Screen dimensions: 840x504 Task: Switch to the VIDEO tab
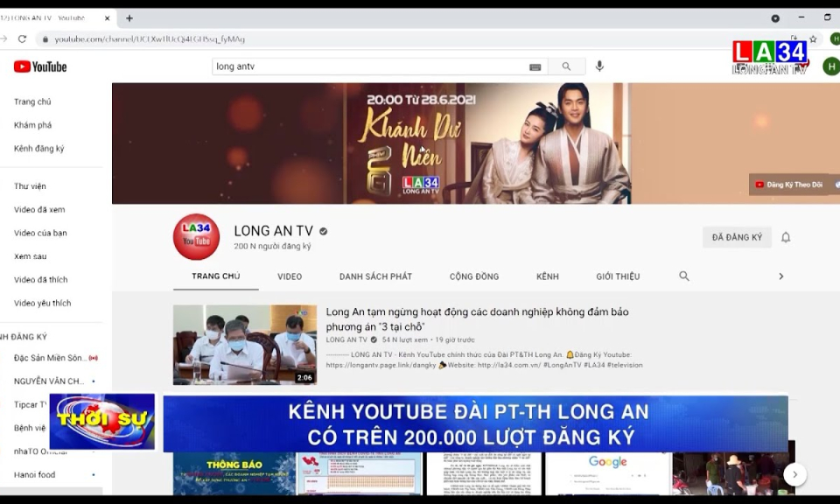coord(290,276)
